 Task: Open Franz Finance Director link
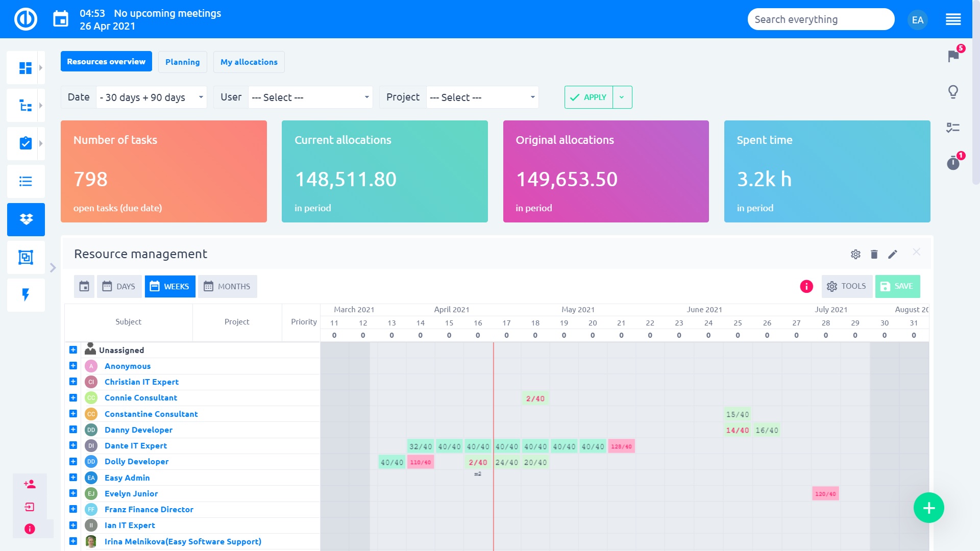point(149,510)
